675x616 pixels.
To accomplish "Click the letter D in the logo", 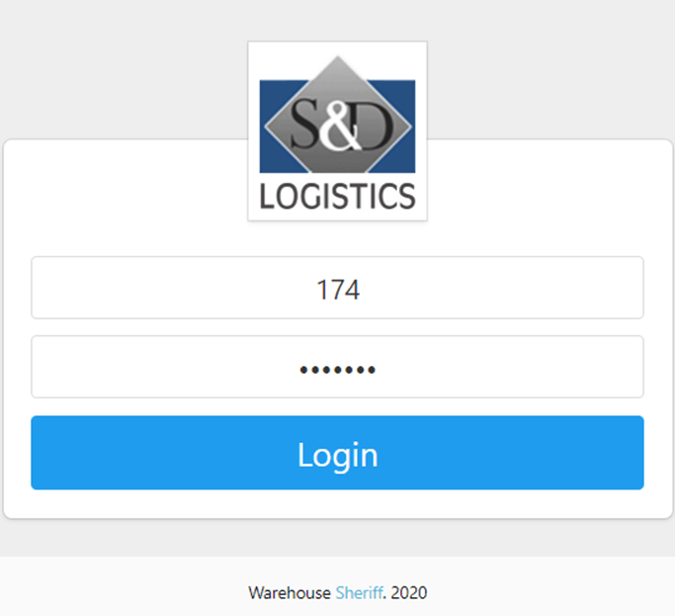I will [x=373, y=127].
